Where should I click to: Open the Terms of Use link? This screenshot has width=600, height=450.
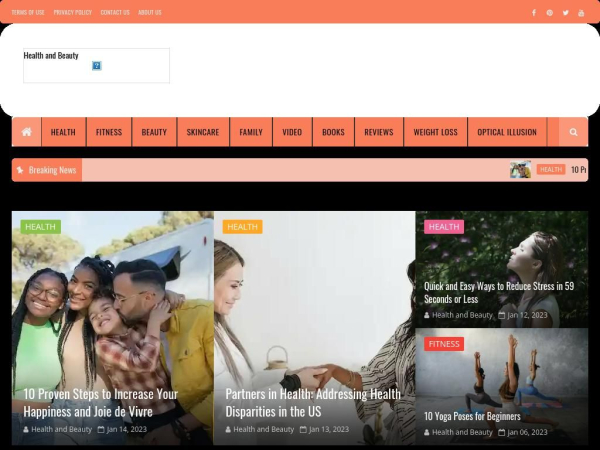[x=28, y=12]
